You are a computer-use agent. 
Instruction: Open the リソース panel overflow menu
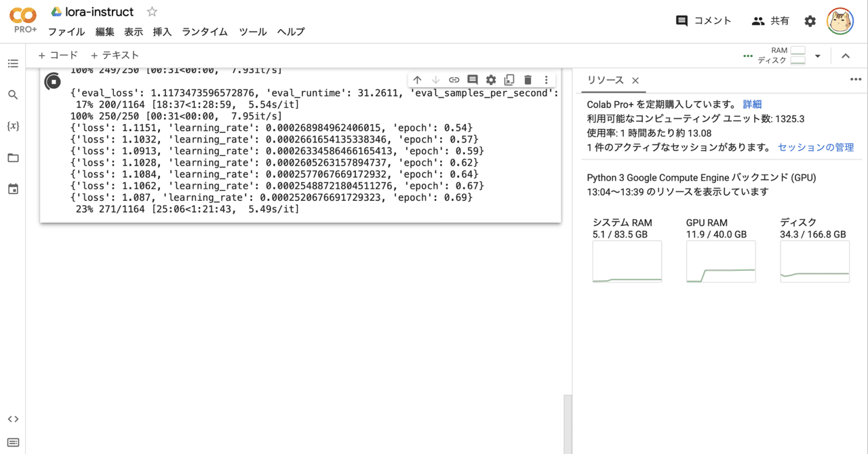tap(854, 79)
